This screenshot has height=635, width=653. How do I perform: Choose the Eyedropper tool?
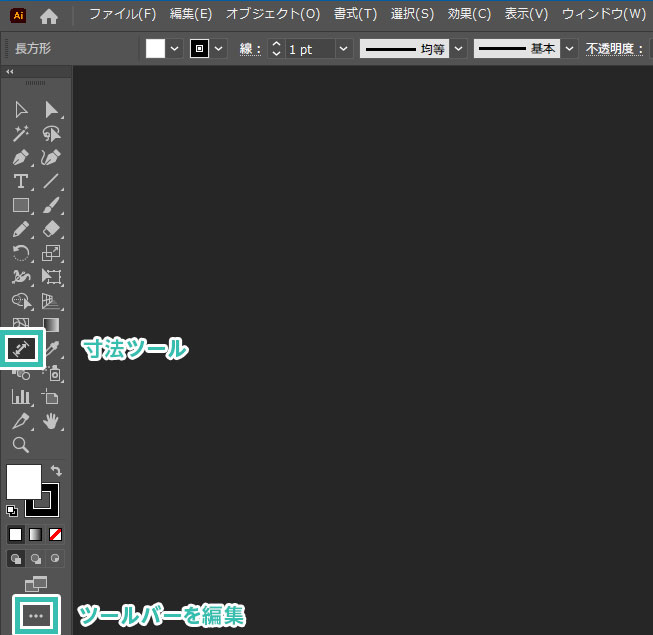click(x=52, y=349)
